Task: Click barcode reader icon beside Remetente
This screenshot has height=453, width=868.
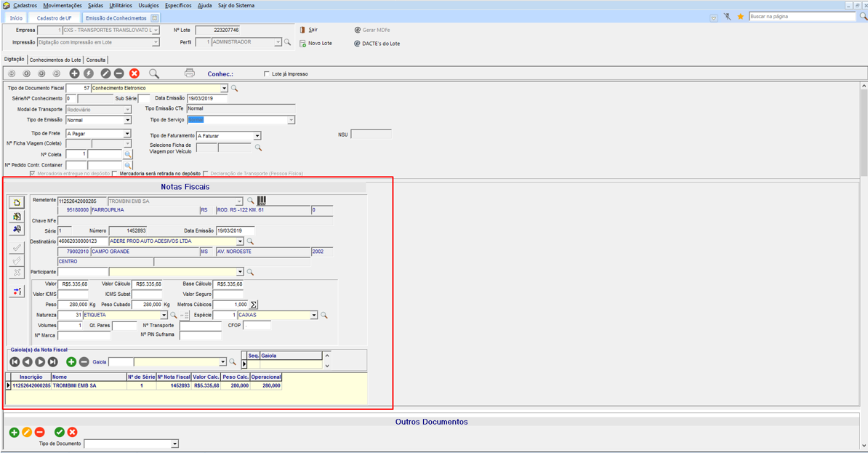Action: click(261, 201)
